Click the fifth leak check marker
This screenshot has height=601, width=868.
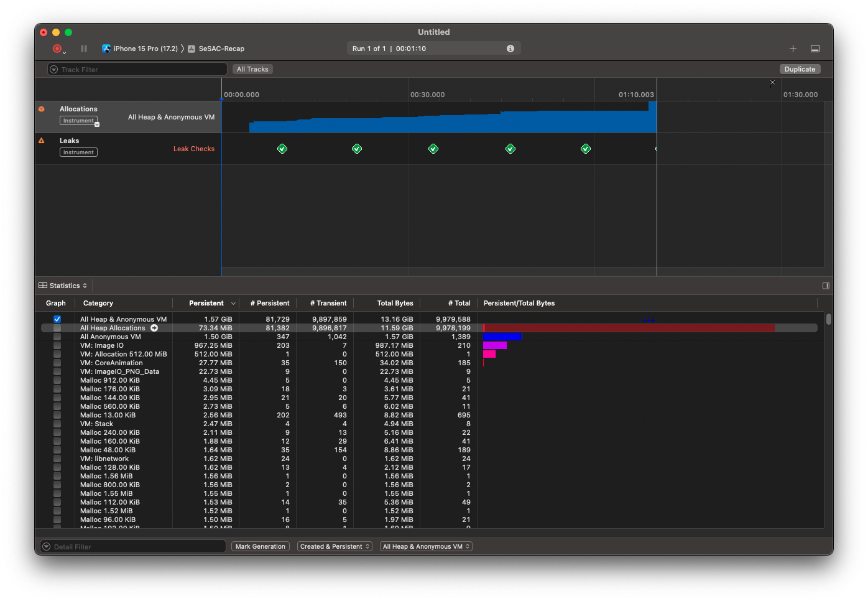click(x=586, y=149)
